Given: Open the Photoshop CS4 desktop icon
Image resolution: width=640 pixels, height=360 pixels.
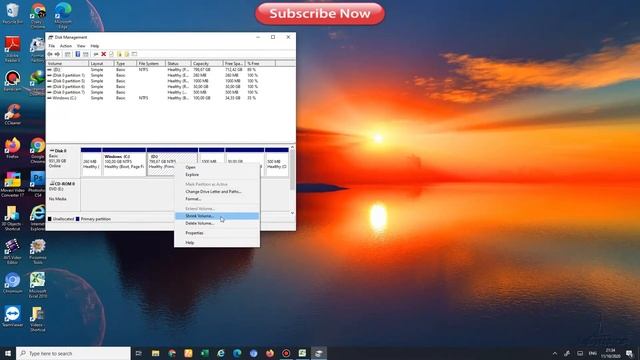Looking at the screenshot, I should 38,184.
